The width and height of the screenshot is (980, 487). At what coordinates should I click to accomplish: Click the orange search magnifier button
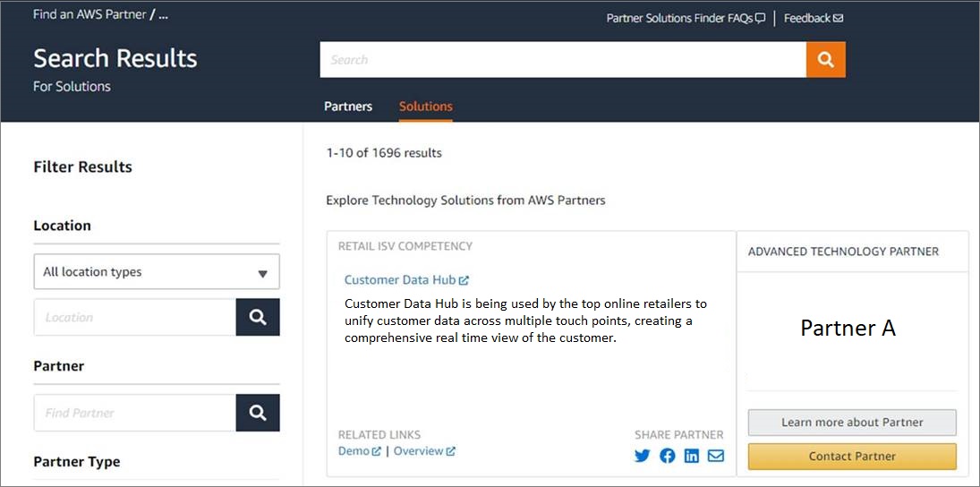click(826, 60)
